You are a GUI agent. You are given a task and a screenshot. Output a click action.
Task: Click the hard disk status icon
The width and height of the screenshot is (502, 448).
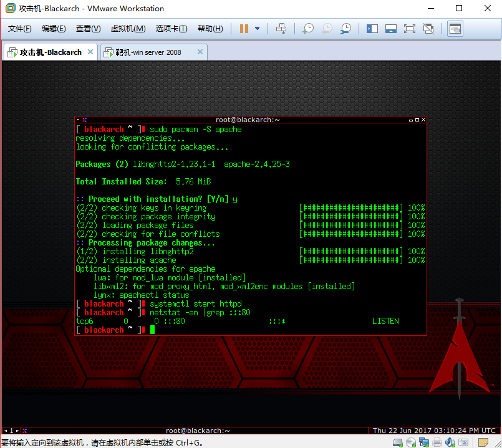coord(398,442)
